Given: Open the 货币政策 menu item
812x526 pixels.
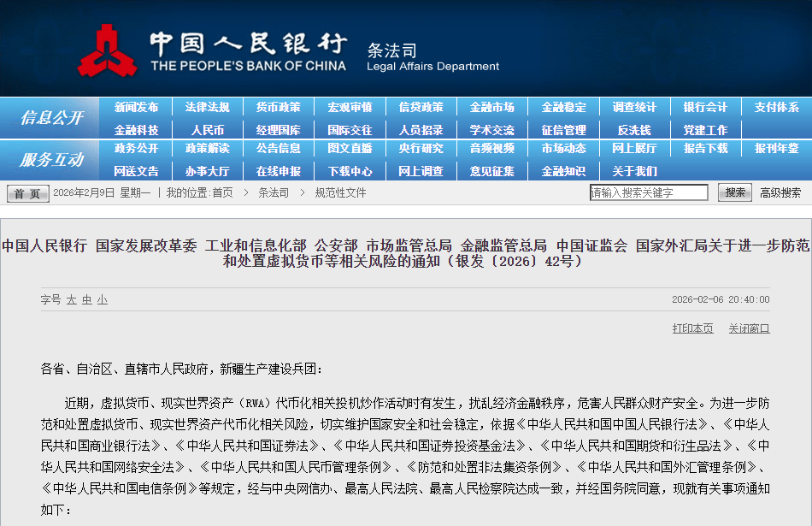Looking at the screenshot, I should 279,107.
